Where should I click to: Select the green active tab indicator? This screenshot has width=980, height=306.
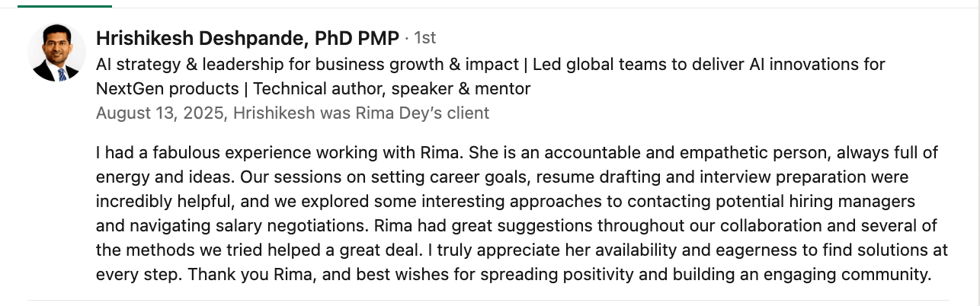[65, 5]
